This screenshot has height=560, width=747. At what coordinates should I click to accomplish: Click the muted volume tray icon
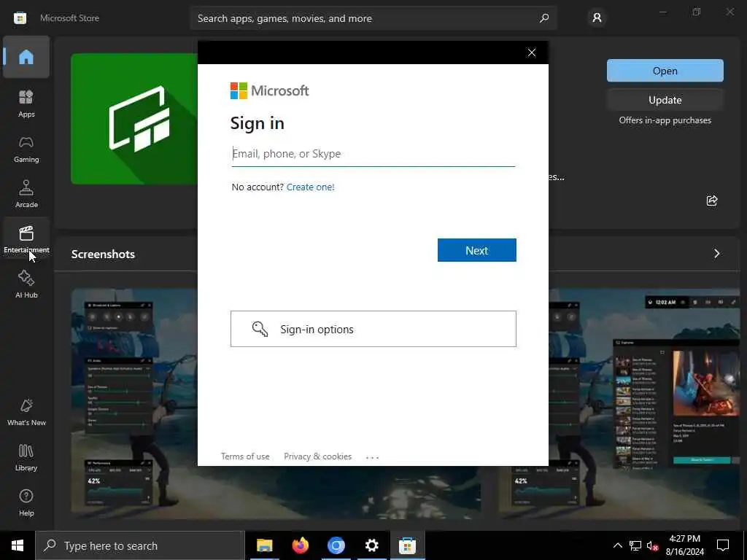coord(652,545)
